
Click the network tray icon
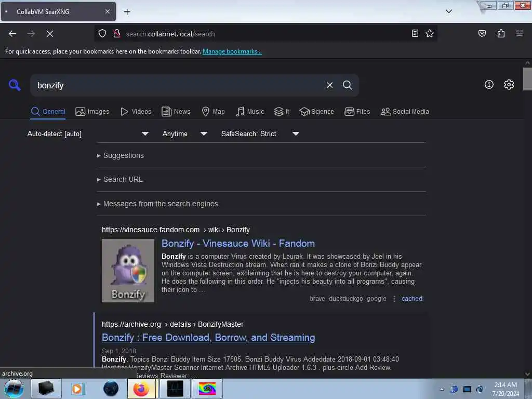pyautogui.click(x=467, y=389)
